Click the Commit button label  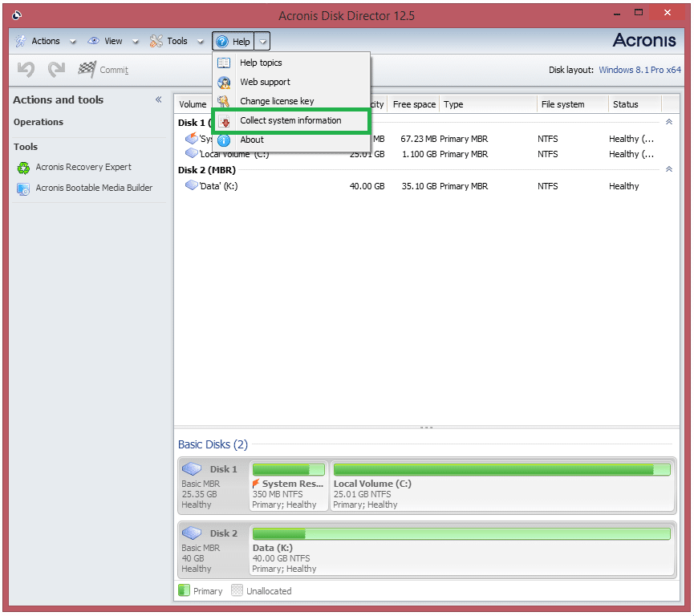(114, 70)
